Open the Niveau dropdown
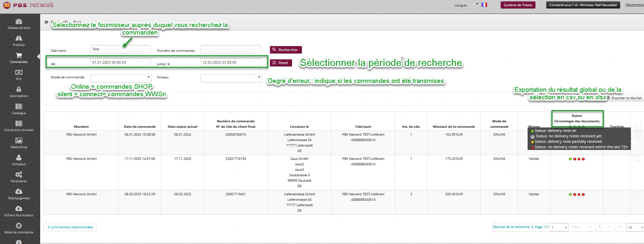The width and height of the screenshot is (644, 244). coord(231,78)
